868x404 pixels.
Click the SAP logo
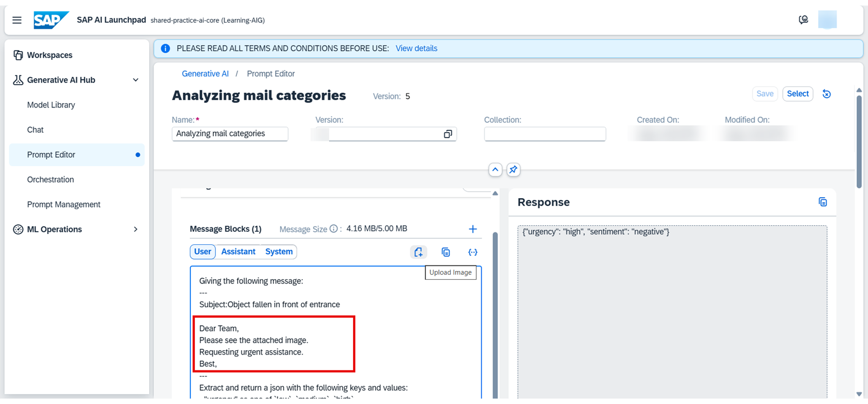tap(51, 20)
